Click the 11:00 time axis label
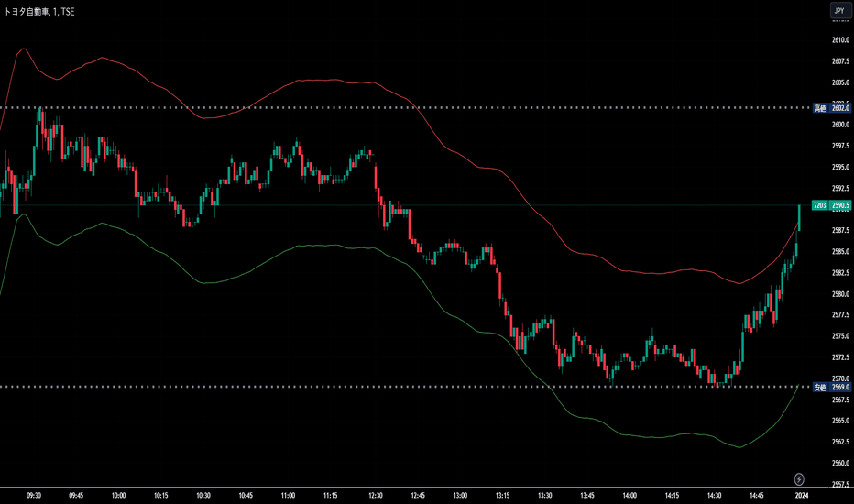 (288, 496)
